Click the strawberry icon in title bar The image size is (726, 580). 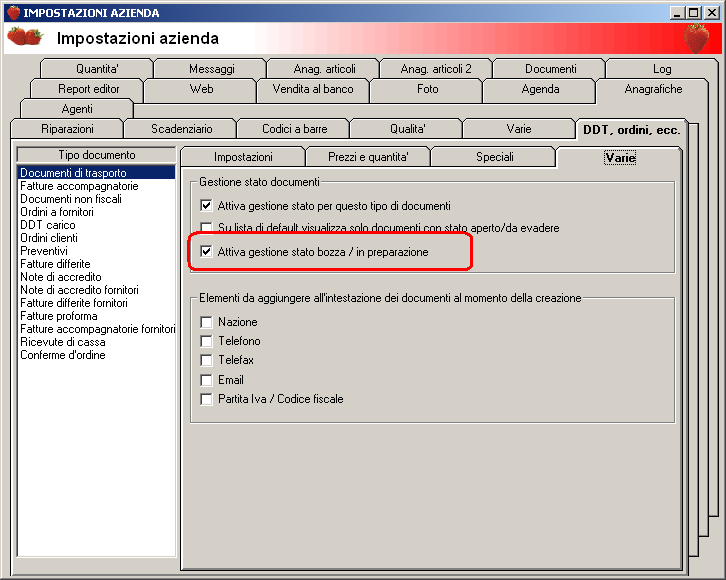(x=13, y=12)
